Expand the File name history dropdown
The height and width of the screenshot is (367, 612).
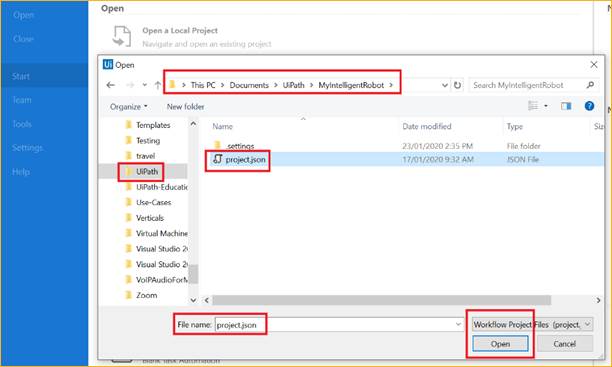(x=458, y=324)
